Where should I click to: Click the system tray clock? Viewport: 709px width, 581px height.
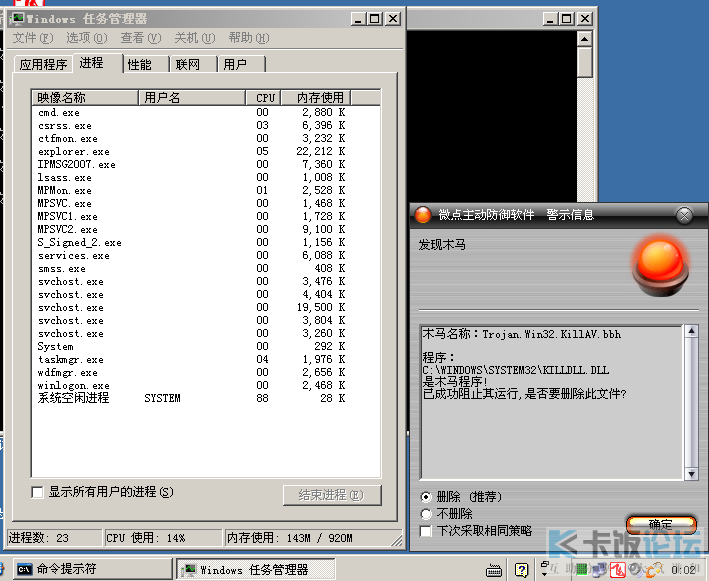(683, 570)
